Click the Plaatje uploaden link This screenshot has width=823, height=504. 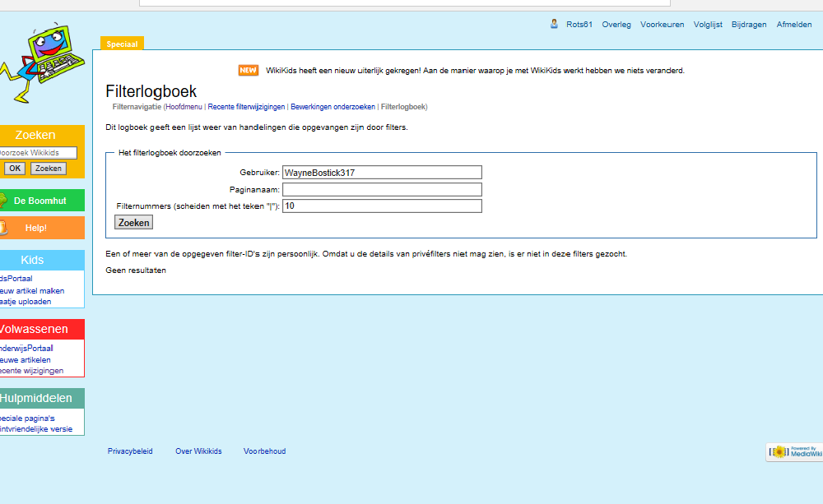pyautogui.click(x=26, y=302)
